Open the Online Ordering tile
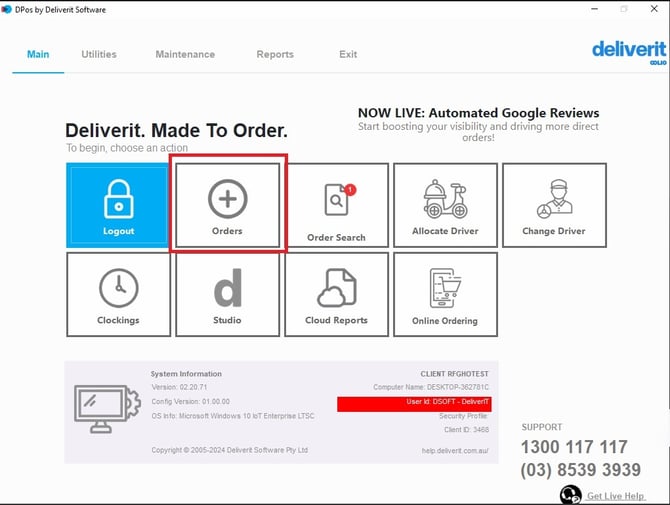The width and height of the screenshot is (670, 505). point(445,294)
